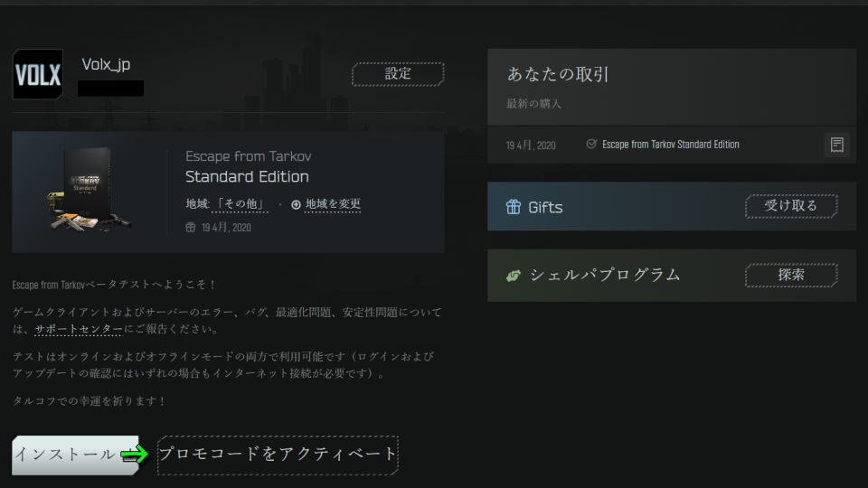Click the シェルパプログラム handshake icon
The width and height of the screenshot is (868, 488).
pyautogui.click(x=514, y=275)
